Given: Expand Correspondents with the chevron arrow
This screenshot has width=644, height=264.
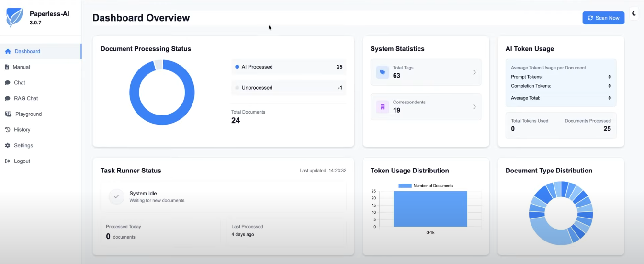Looking at the screenshot, I should 475,107.
